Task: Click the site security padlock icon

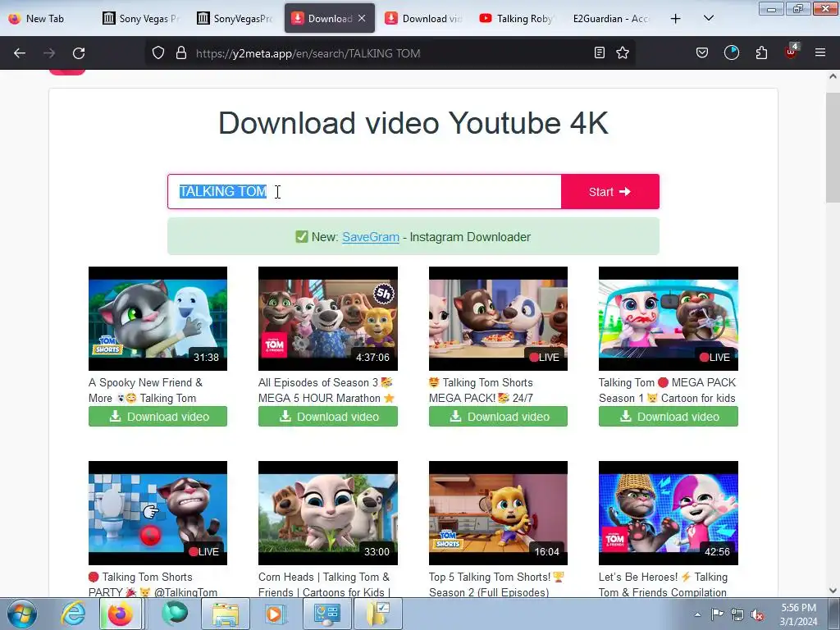Action: (x=181, y=53)
